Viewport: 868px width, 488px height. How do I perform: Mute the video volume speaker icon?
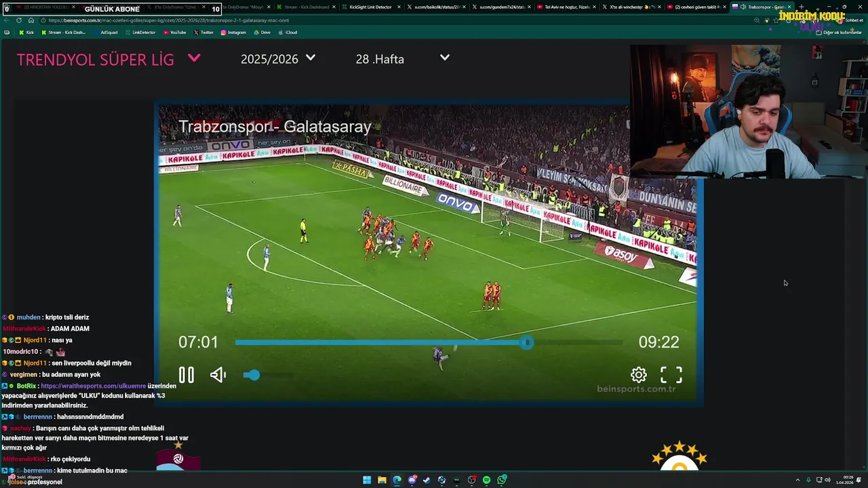[218, 375]
